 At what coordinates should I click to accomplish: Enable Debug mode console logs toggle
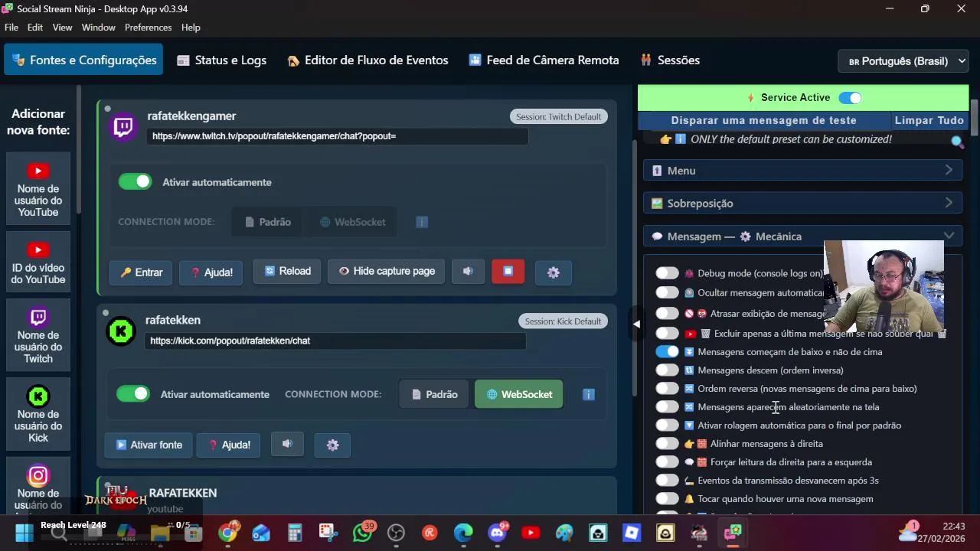pyautogui.click(x=667, y=273)
